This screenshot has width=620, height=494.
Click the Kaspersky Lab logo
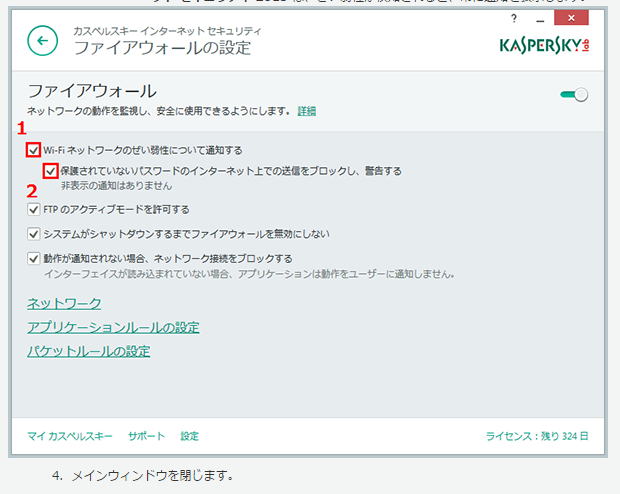[x=544, y=45]
